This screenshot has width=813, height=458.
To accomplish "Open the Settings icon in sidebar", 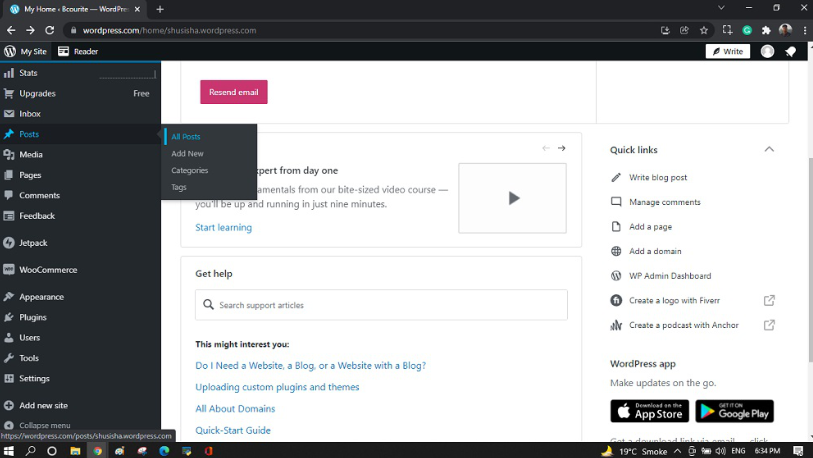I will click(x=9, y=378).
